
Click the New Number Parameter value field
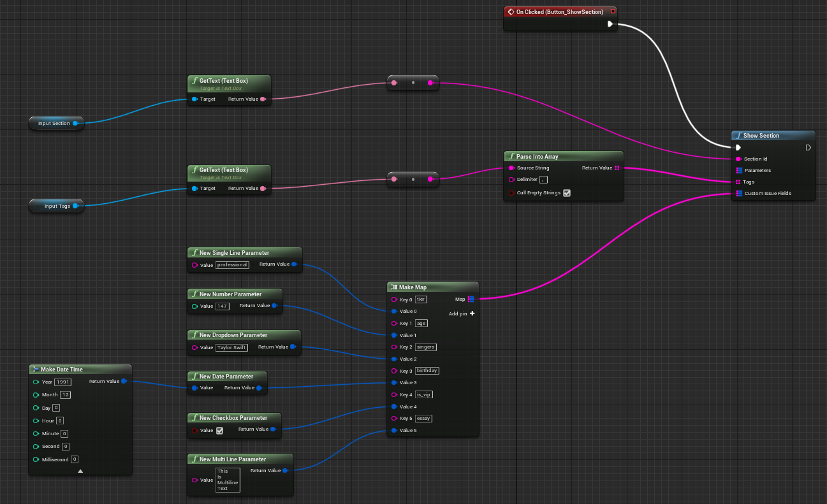(x=222, y=306)
